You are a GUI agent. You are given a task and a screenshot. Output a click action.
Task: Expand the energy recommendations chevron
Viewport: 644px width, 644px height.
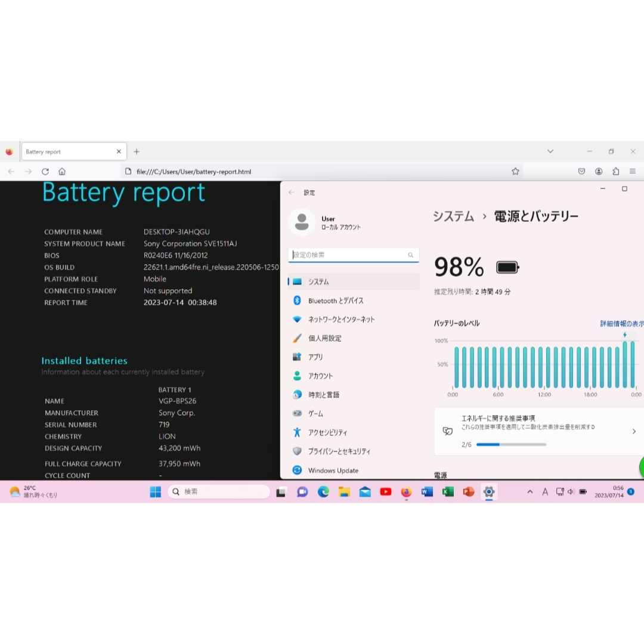click(634, 431)
